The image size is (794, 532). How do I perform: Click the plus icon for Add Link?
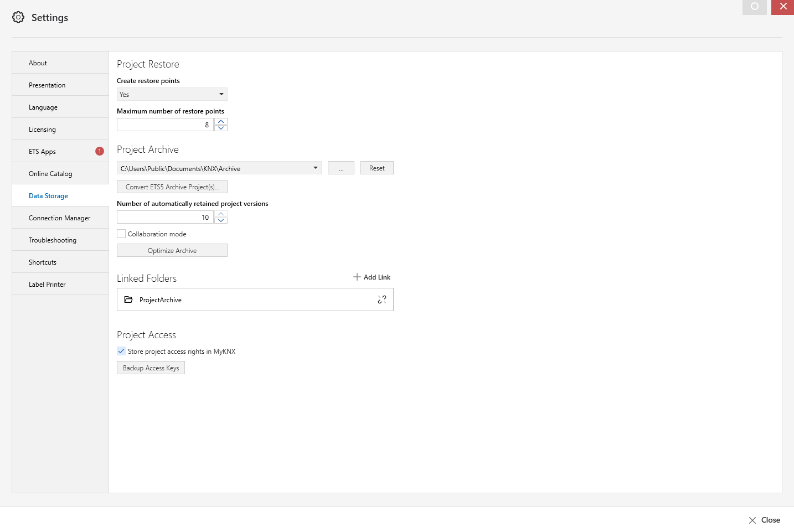(x=357, y=277)
